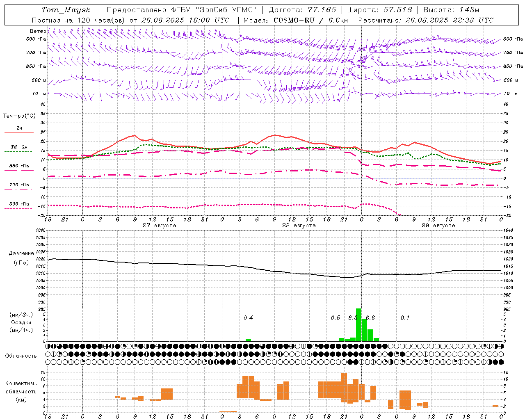Viewport: 525px width, 420px height.
Task: Select the Облачность cloudiness row label
Action: (21, 356)
